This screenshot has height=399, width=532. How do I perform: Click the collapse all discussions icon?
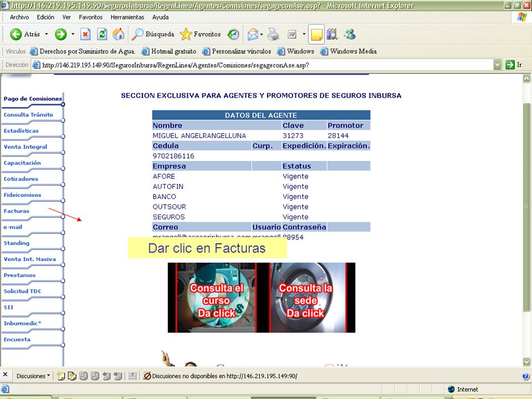pos(95,376)
